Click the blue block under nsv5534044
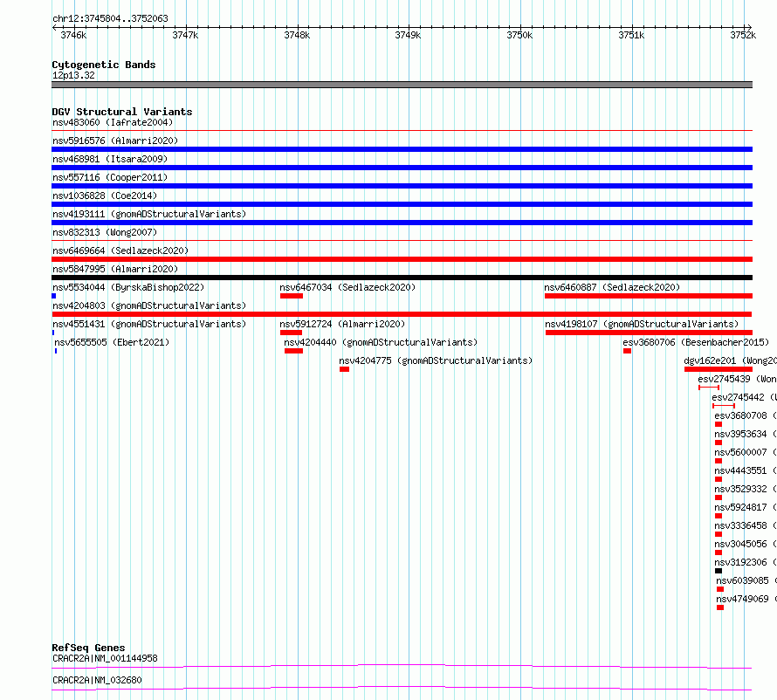This screenshot has width=777, height=700. click(x=53, y=296)
